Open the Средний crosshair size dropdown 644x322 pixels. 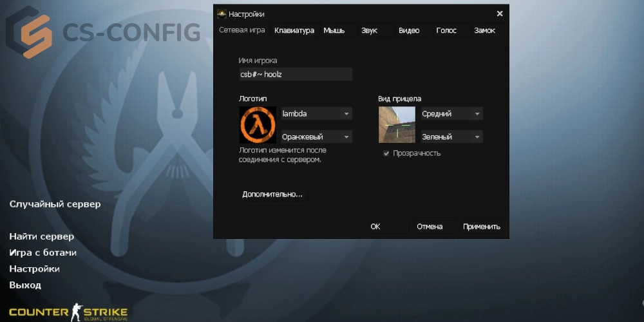point(452,114)
